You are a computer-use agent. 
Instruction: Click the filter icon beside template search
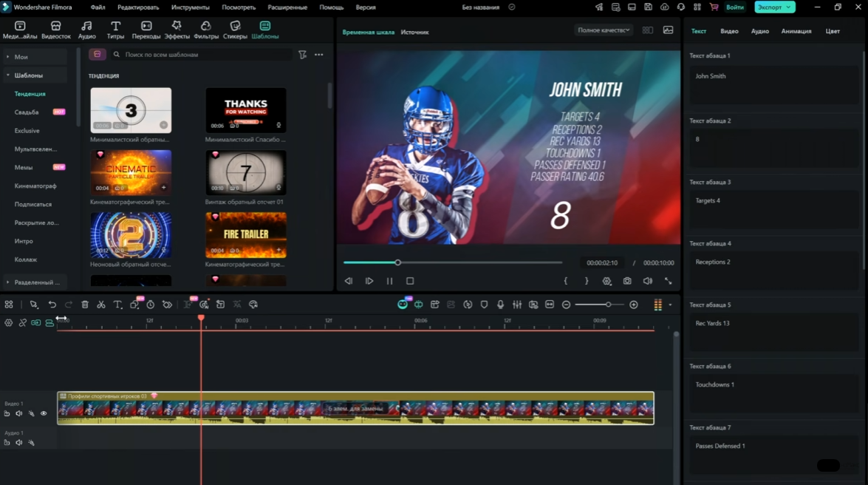pos(302,54)
